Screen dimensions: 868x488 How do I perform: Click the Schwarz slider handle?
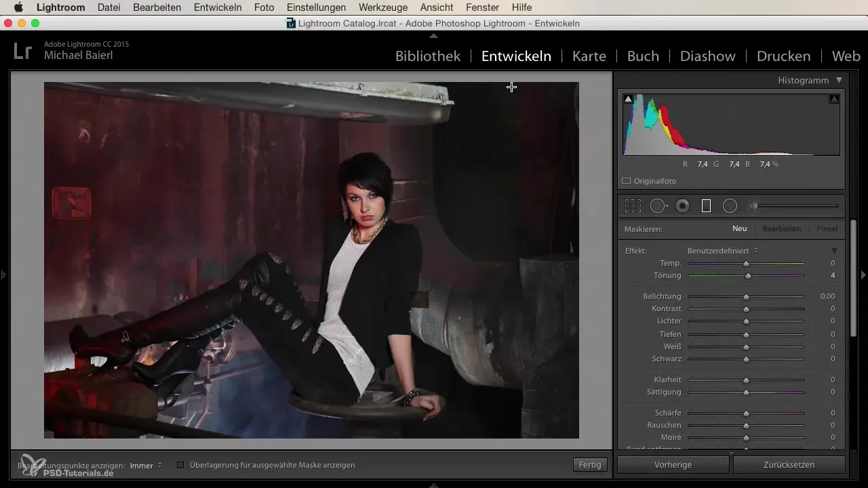746,359
